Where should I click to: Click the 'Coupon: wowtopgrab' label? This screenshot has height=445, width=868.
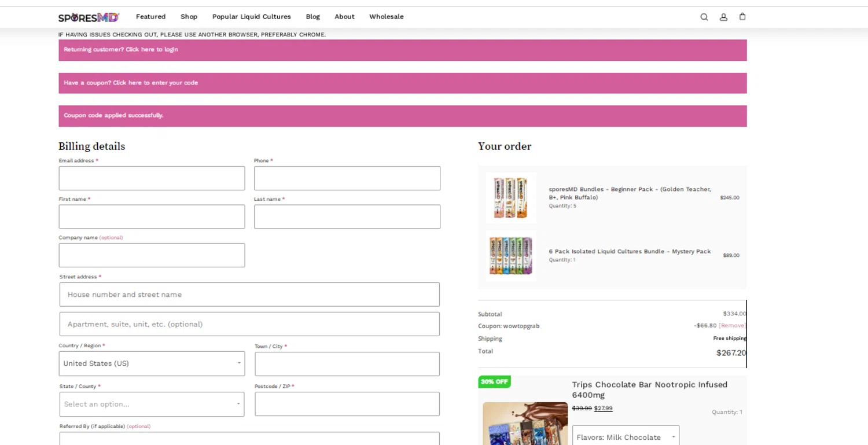coord(509,326)
